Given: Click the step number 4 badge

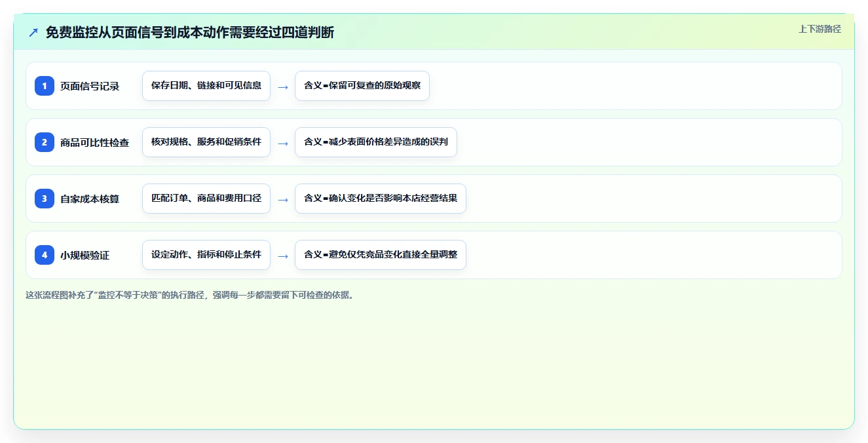Looking at the screenshot, I should pyautogui.click(x=45, y=255).
